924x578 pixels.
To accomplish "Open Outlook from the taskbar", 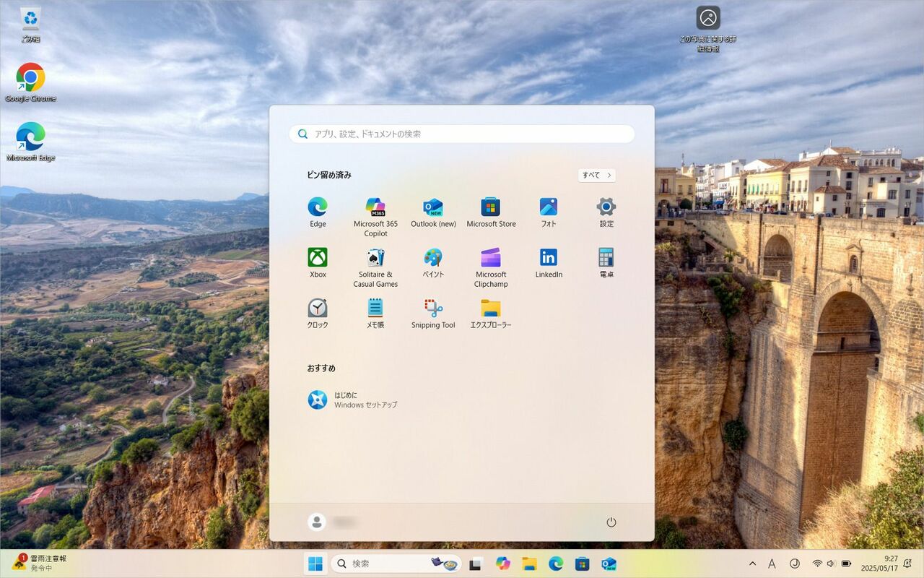I will coord(609,564).
